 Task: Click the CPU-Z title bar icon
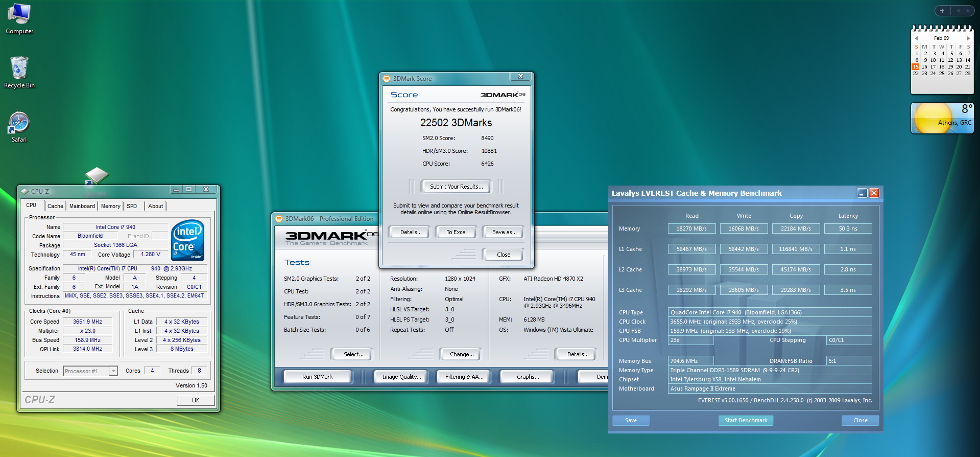(x=25, y=191)
